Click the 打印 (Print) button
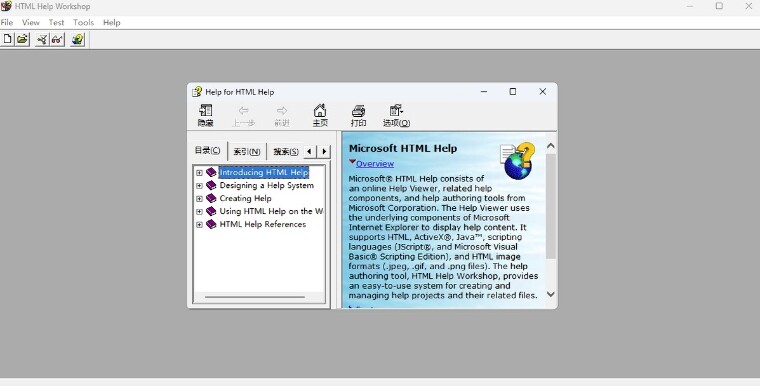The image size is (760, 386). pyautogui.click(x=358, y=116)
